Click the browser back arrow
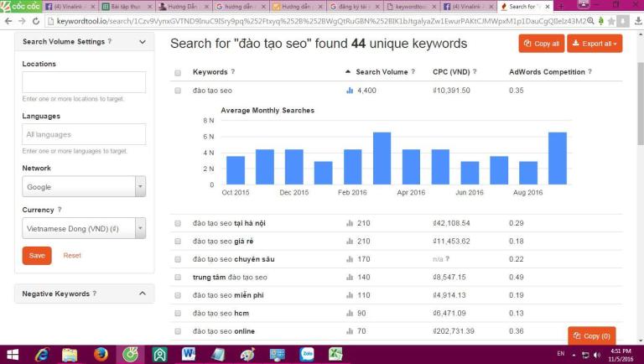 (x=8, y=21)
